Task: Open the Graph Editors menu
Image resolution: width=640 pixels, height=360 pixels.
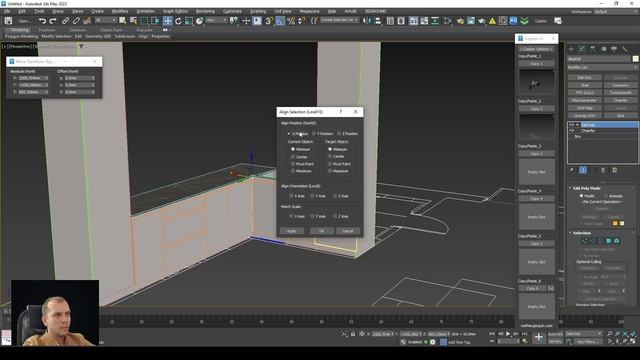Action: click(x=175, y=11)
